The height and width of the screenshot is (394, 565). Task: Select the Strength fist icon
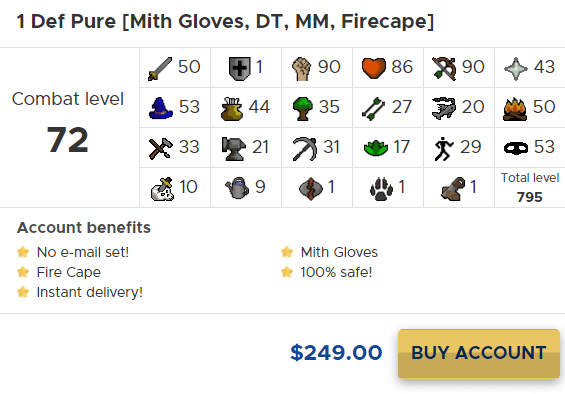302,68
